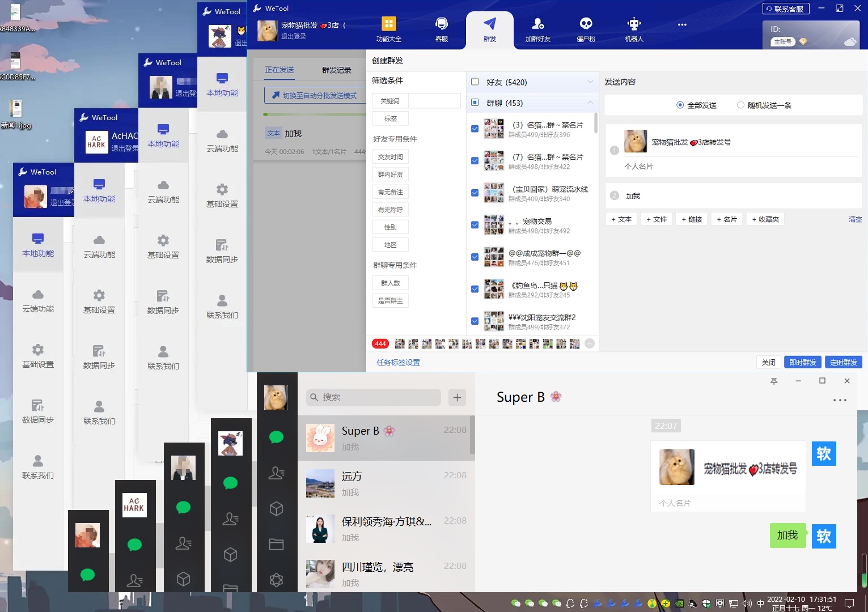Viewport: 868px width, 612px height.
Task: Open 加群好友 add-friend icon
Action: coord(538,24)
